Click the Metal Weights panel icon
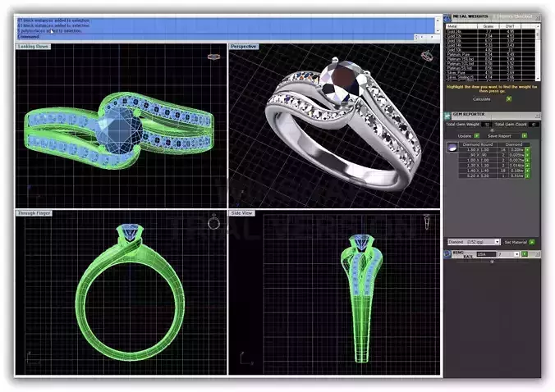555x392 pixels. tap(447, 18)
